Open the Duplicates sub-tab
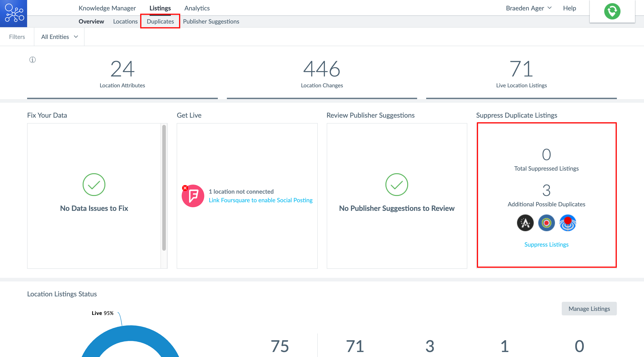Screen dimensions: 644x357 pyautogui.click(x=160, y=21)
